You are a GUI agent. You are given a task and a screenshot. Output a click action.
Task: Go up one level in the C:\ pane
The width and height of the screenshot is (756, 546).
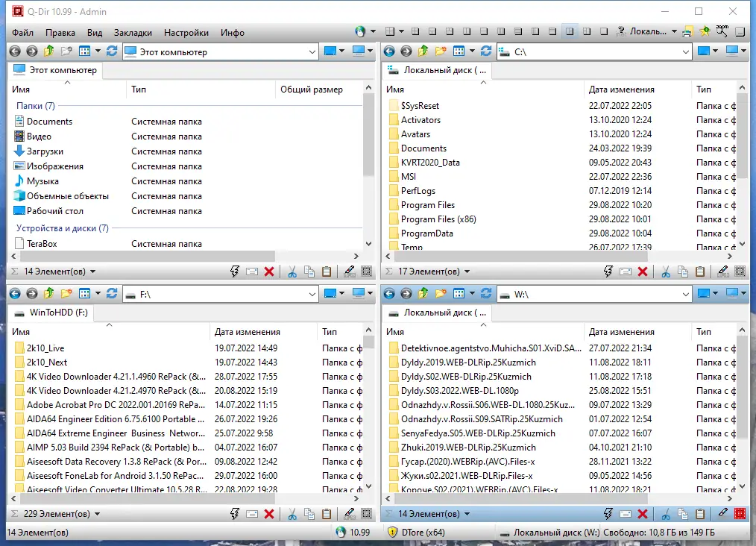pos(423,51)
